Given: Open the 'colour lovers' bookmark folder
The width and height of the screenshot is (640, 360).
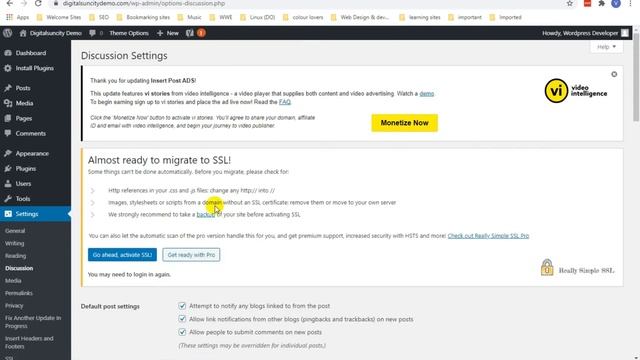Looking at the screenshot, I should pos(303,18).
